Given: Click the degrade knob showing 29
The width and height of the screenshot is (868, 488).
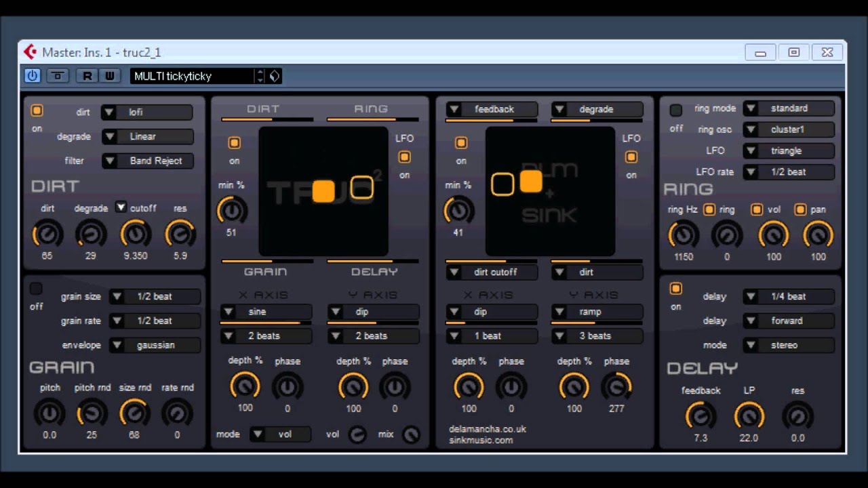Looking at the screenshot, I should click(90, 235).
